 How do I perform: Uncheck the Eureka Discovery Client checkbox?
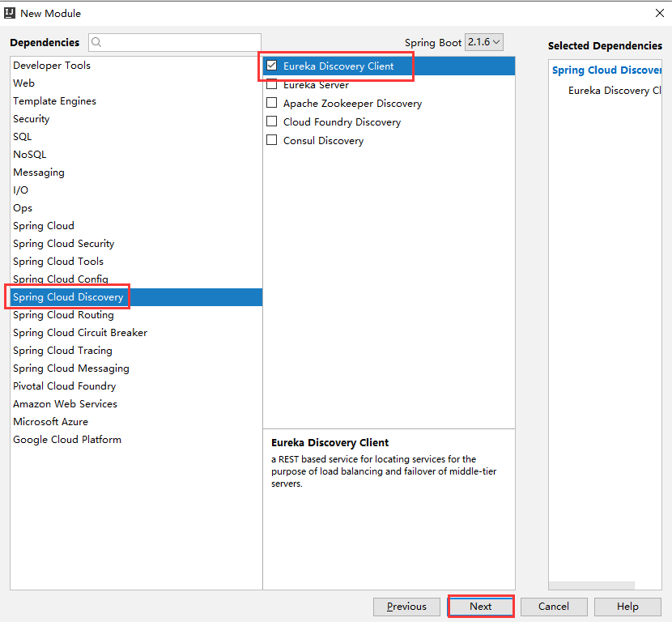(x=272, y=66)
